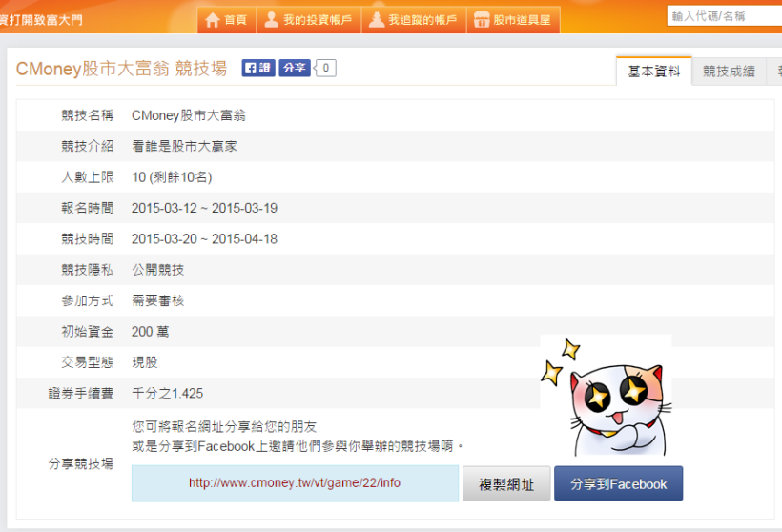Image resolution: width=782 pixels, height=532 pixels.
Task: Switch to the 基本資料 tab
Action: [x=654, y=72]
